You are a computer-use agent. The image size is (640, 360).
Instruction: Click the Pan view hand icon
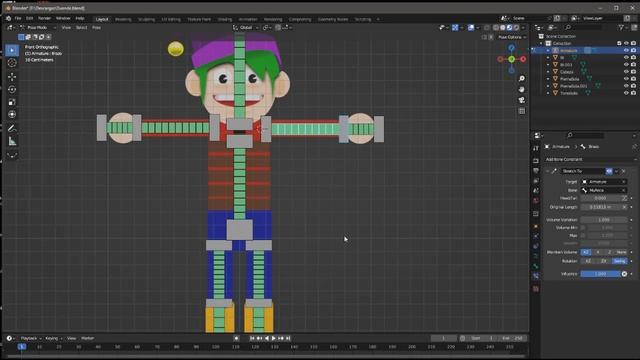tap(522, 89)
